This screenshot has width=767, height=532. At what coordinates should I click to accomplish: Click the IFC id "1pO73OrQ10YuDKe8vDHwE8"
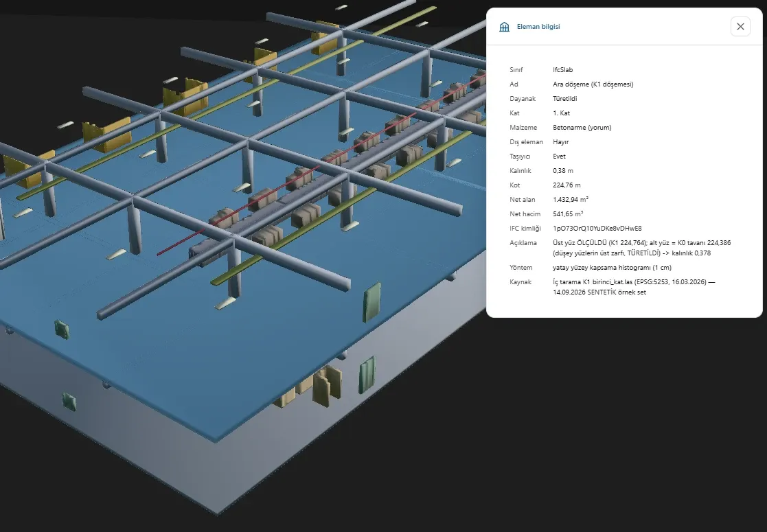click(597, 229)
